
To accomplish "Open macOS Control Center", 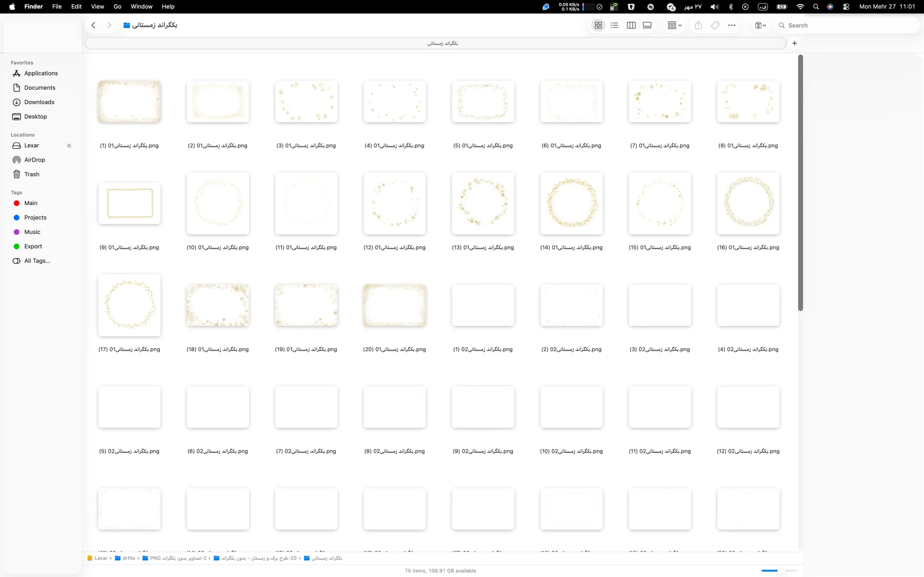I will point(846,6).
